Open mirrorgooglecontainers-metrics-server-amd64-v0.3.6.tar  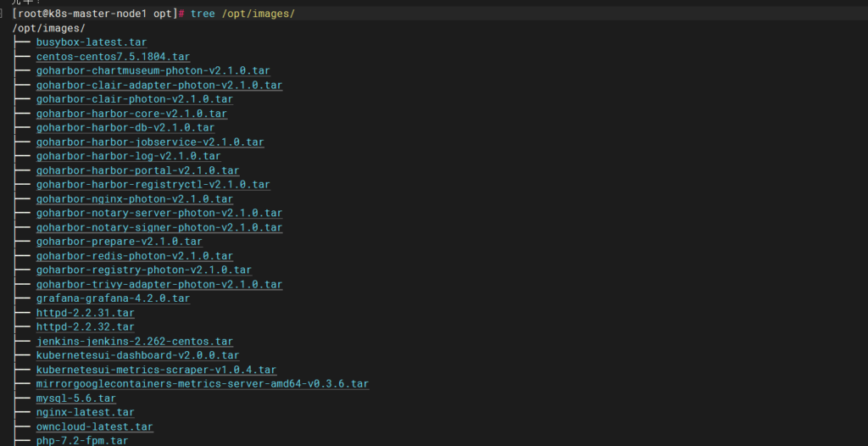coord(202,384)
